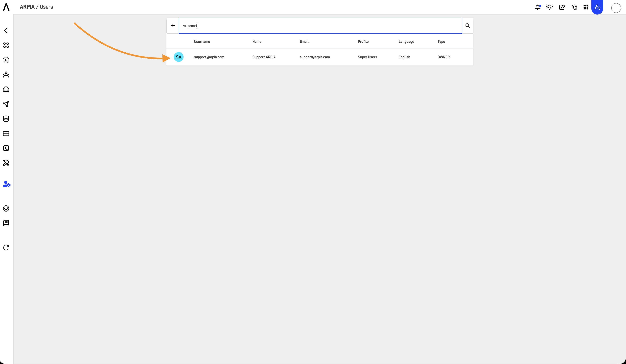
Task: Click the AI chip sidebar icon
Action: click(x=6, y=60)
